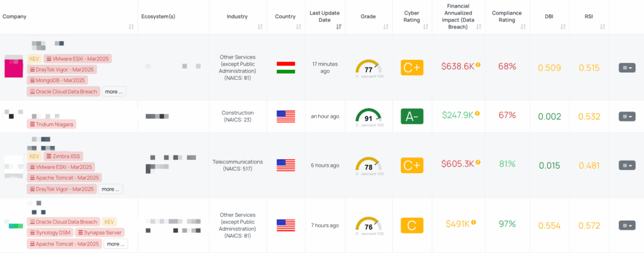This screenshot has width=644, height=253.
Task: Click the info icon beside $638.6K
Action: coord(478,65)
